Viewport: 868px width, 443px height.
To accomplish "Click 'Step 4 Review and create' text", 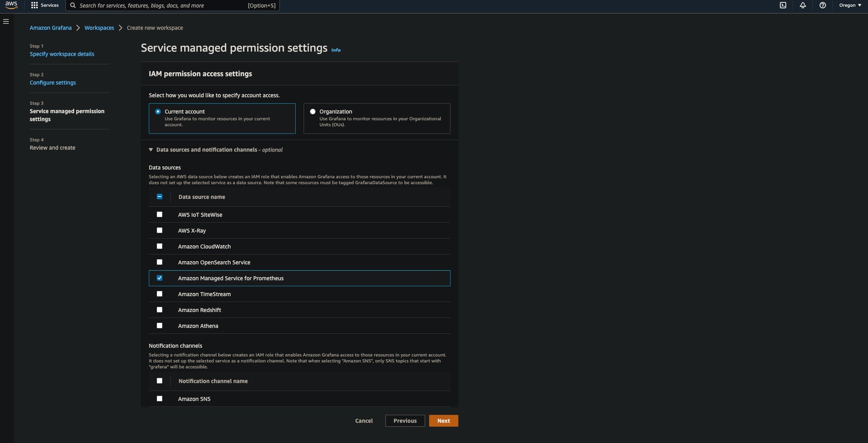I will click(x=52, y=144).
